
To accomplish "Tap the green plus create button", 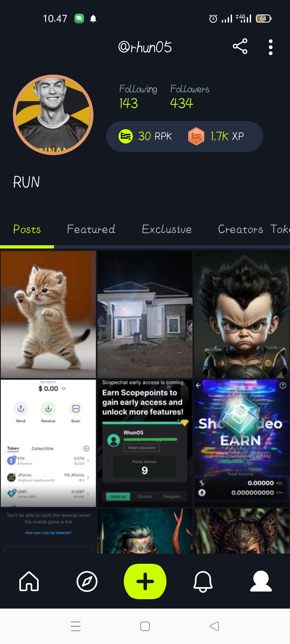I will pyautogui.click(x=145, y=581).
